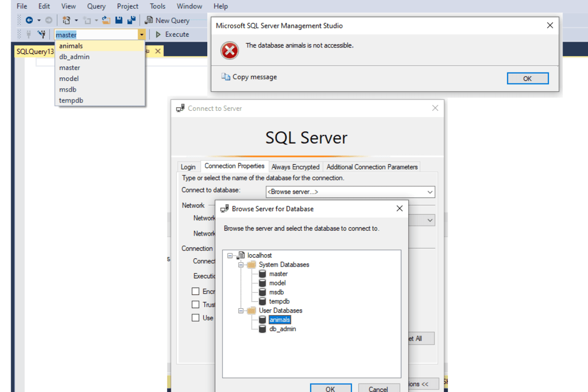Image resolution: width=588 pixels, height=392 pixels.
Task: Dismiss the error message with OK
Action: pos(527,78)
